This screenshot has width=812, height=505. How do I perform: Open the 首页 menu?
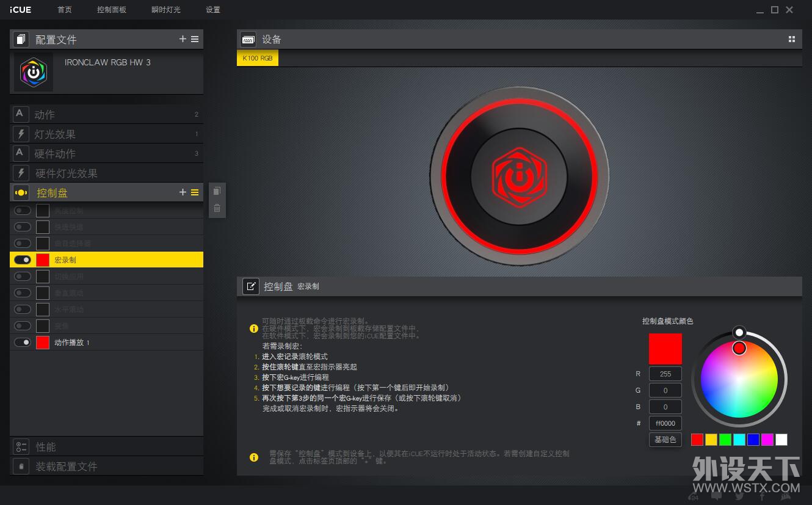point(65,10)
